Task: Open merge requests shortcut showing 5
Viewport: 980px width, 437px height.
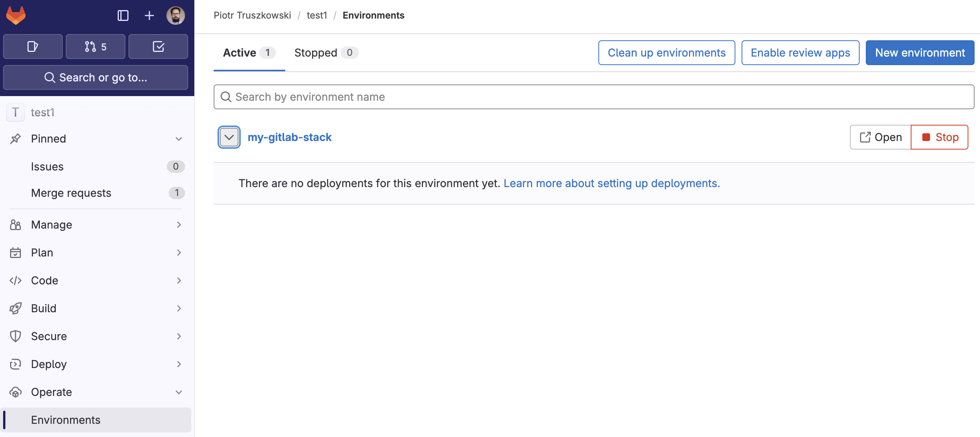Action: coord(96,46)
